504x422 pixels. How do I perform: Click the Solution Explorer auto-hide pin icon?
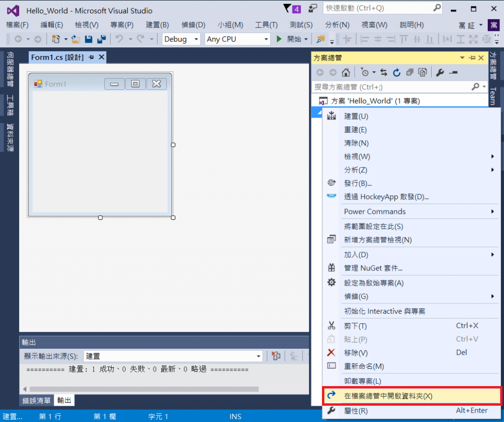[x=472, y=58]
